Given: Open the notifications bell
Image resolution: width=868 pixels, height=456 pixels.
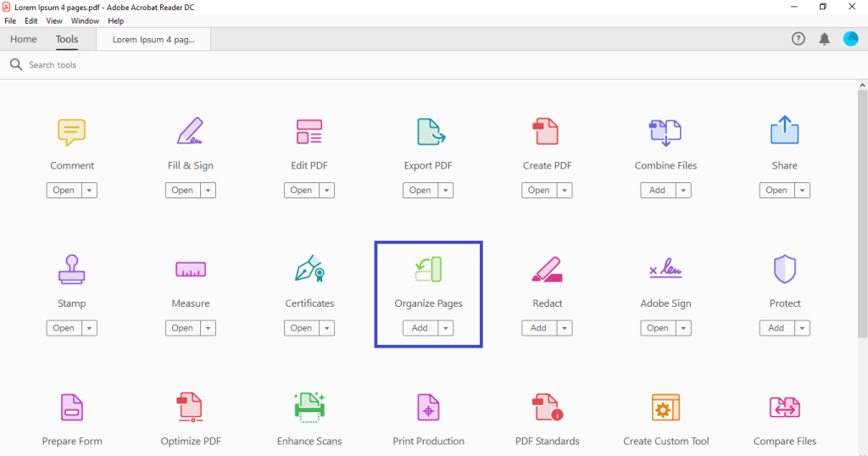Looking at the screenshot, I should click(824, 39).
